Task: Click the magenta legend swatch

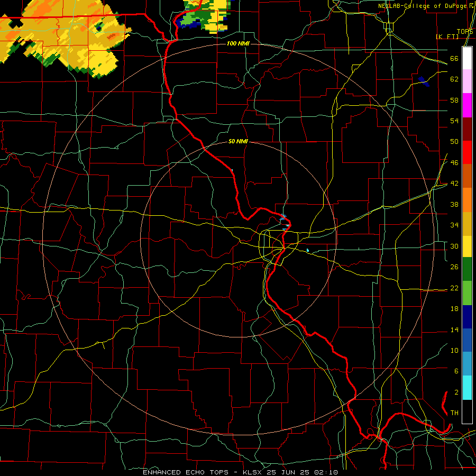Action: (467, 105)
